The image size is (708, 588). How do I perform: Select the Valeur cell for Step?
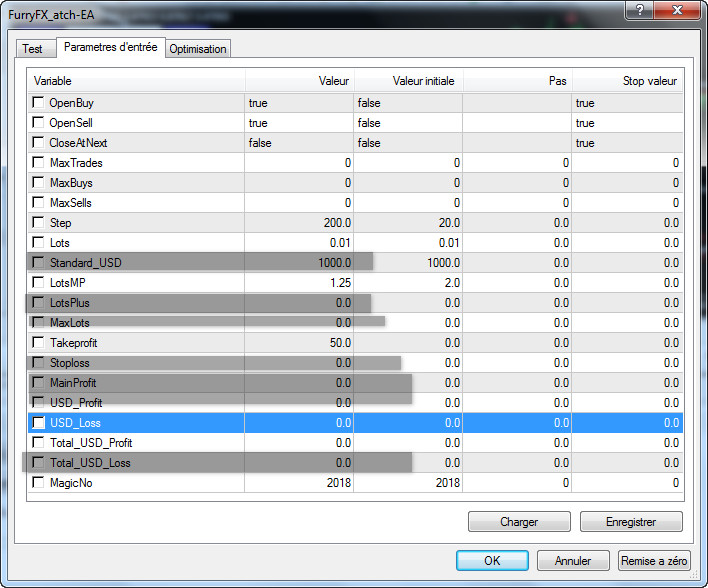(299, 223)
